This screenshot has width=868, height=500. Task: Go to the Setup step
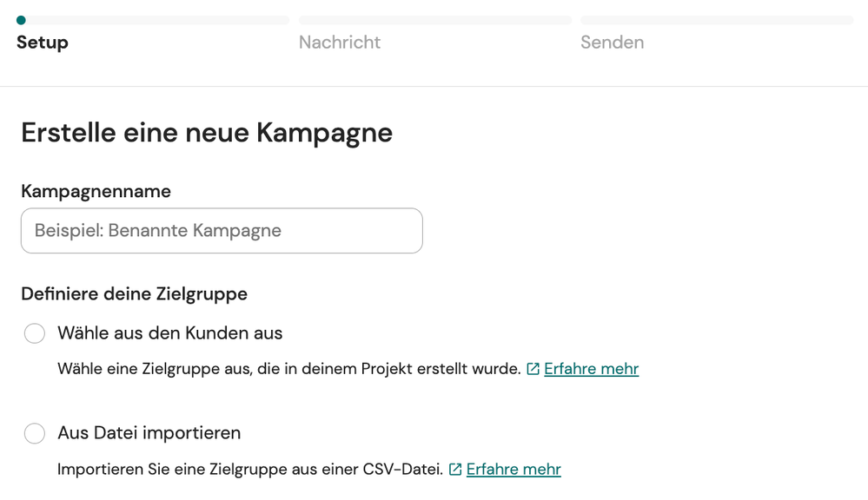coord(42,42)
